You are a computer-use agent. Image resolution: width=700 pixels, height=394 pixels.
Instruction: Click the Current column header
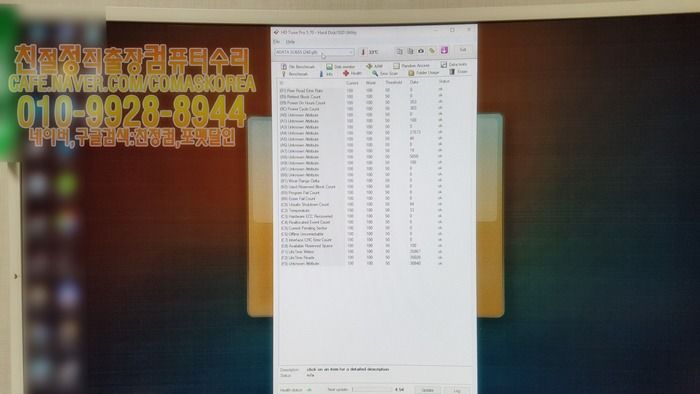(x=352, y=83)
